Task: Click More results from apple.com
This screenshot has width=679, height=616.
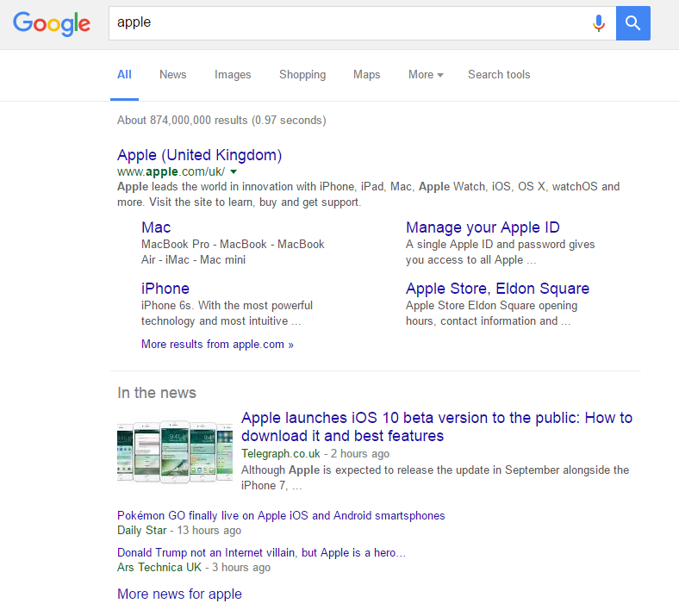Action: 217,344
